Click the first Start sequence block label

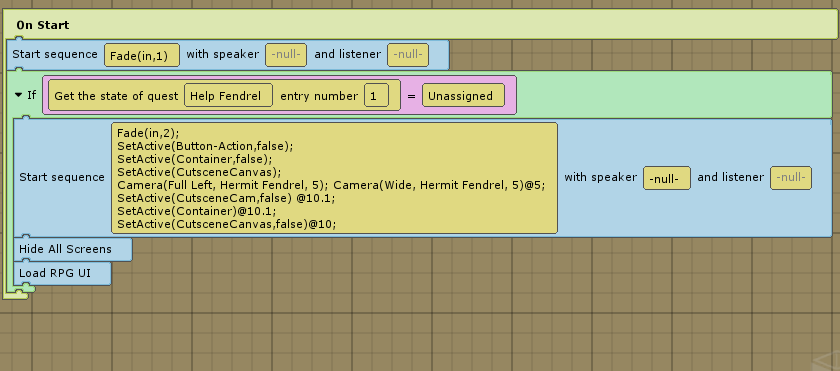pos(55,54)
